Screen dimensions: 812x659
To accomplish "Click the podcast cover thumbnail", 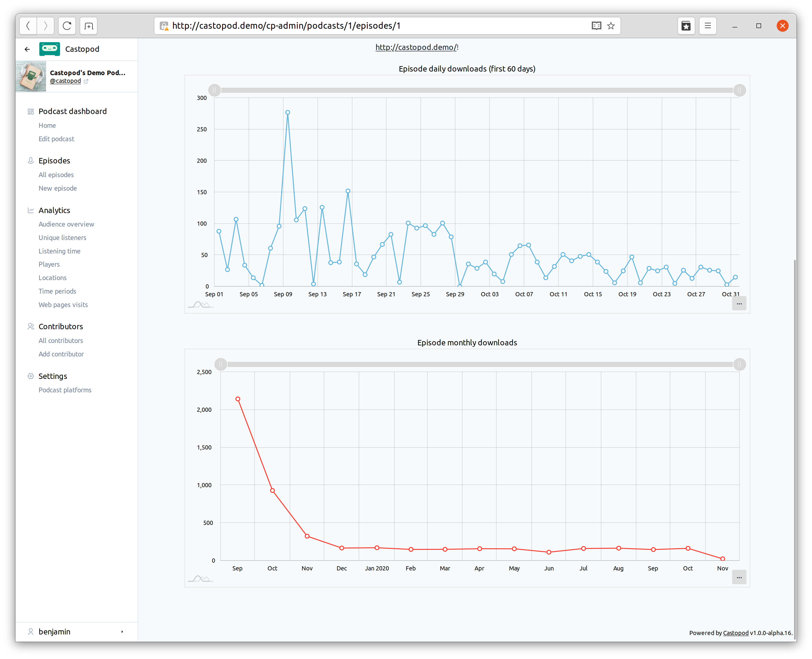I will (x=31, y=76).
